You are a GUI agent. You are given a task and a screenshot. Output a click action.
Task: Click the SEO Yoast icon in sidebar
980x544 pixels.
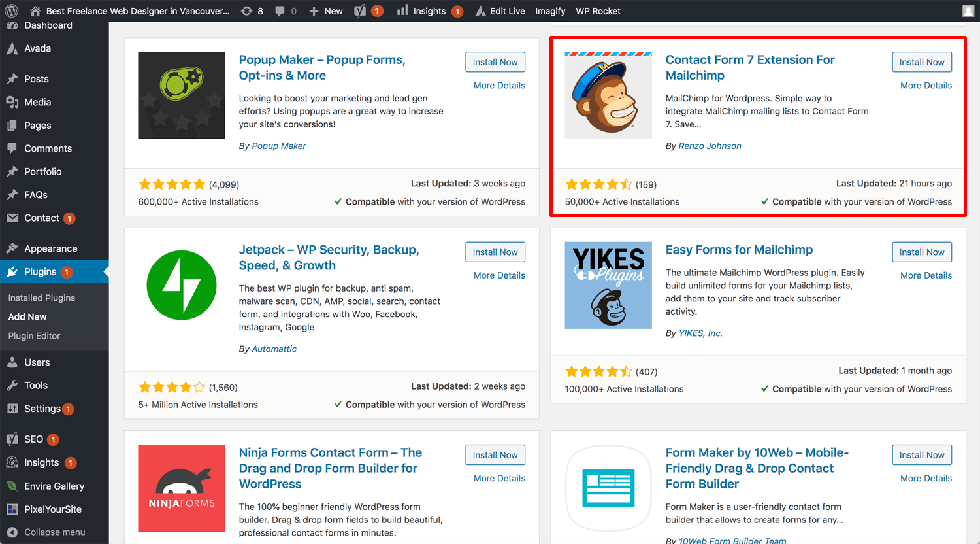pos(12,439)
